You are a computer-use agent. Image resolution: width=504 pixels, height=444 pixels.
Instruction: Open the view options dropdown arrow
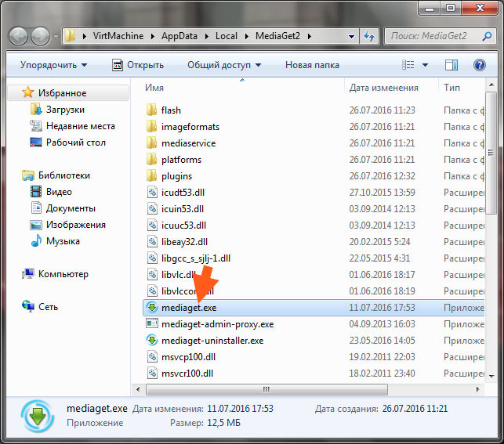tap(425, 65)
